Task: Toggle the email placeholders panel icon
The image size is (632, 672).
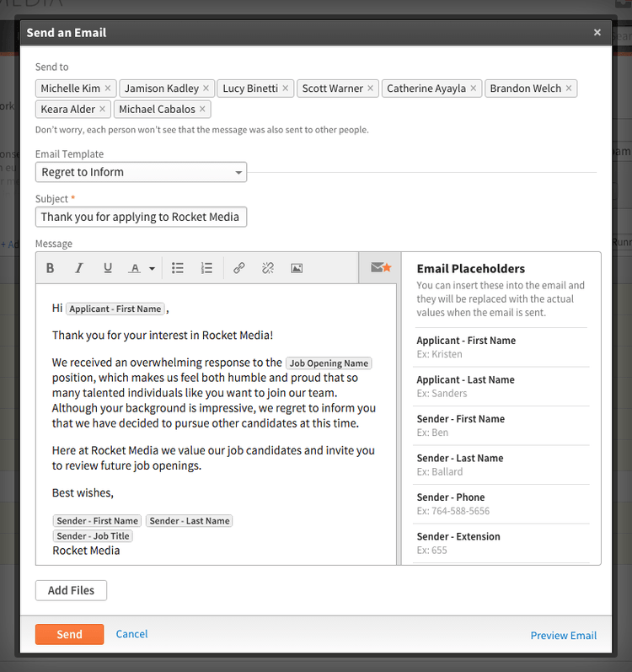Action: point(381,267)
